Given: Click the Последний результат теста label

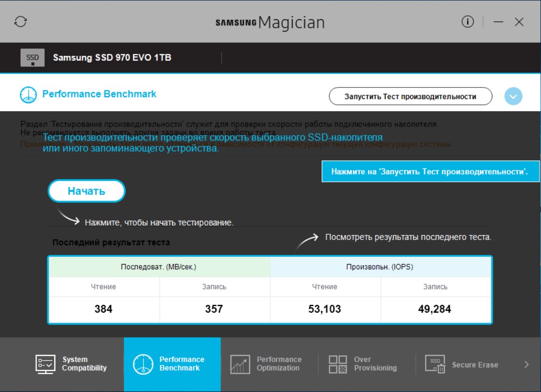Looking at the screenshot, I should (111, 242).
